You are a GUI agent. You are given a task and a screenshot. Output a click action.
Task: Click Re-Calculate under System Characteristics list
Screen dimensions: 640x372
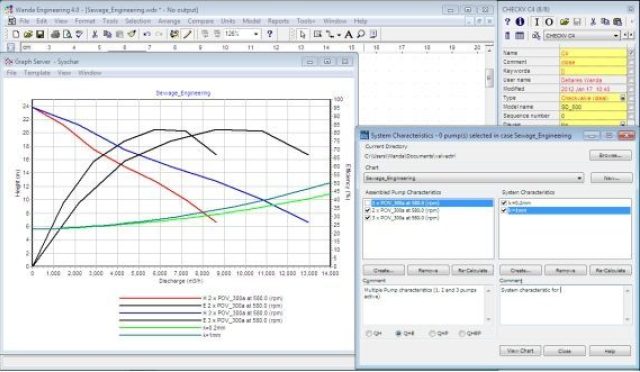click(610, 270)
